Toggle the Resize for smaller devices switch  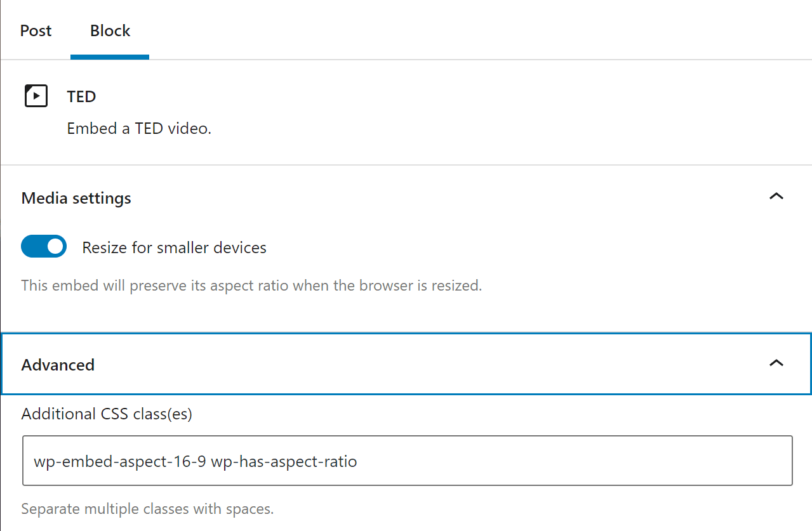tap(43, 246)
